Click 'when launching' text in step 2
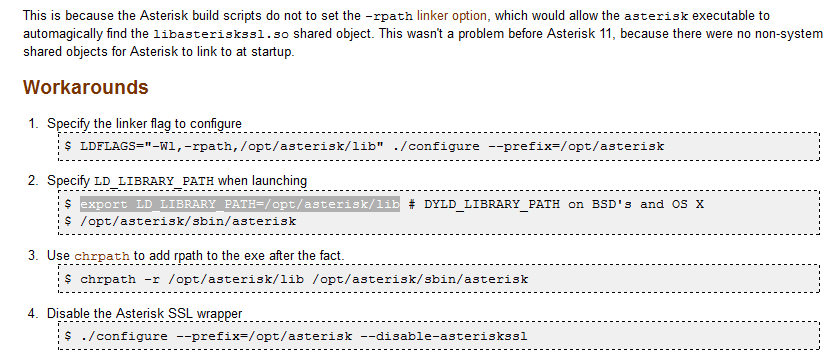832x361 pixels. click(x=262, y=181)
